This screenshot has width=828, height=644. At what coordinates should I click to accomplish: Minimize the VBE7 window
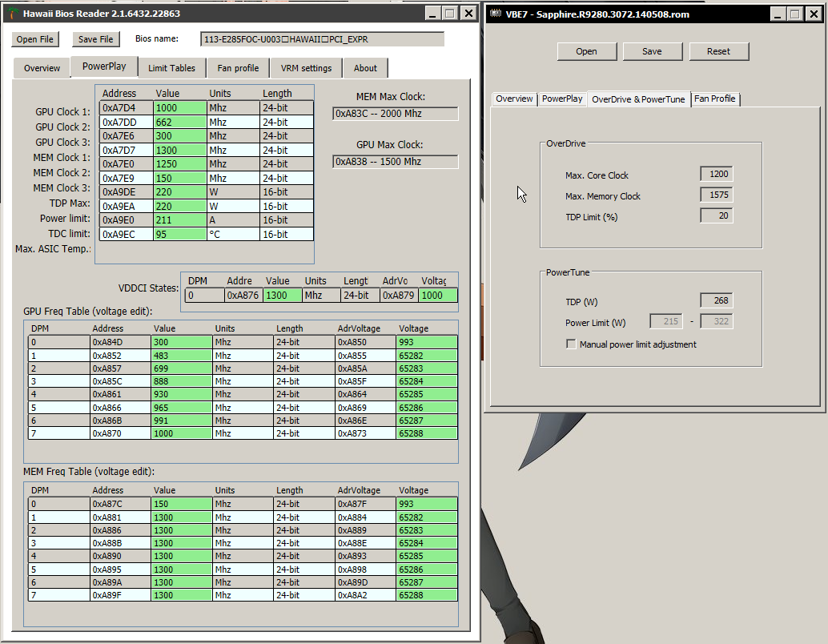click(x=778, y=14)
